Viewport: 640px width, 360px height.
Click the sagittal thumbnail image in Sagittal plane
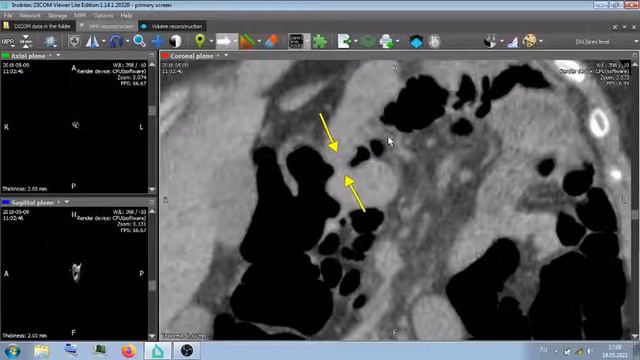click(76, 272)
